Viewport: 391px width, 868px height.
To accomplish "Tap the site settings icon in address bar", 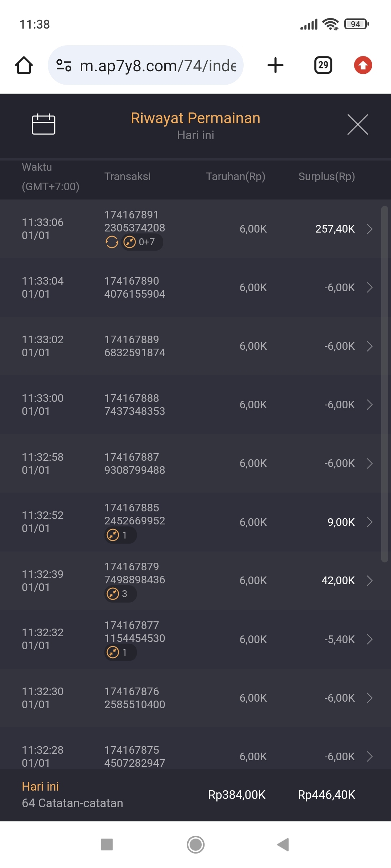I will pos(64,65).
